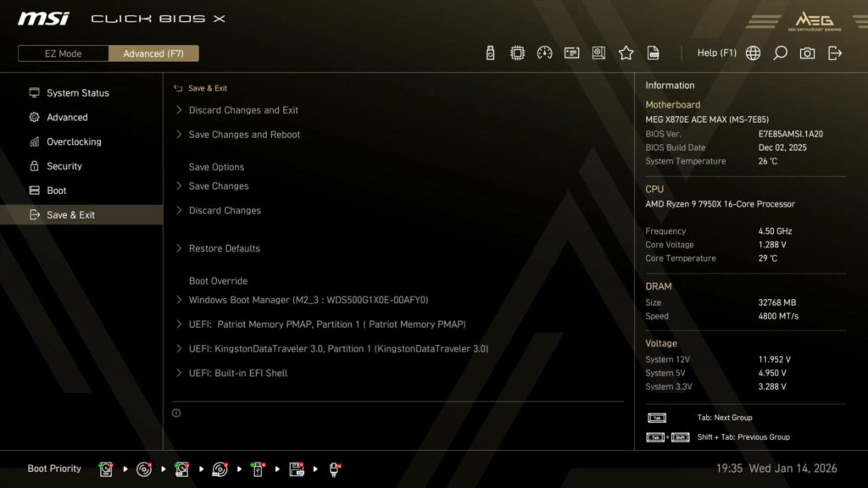Select Save & Exit in sidebar
Screen dimensions: 868x488
click(x=81, y=214)
